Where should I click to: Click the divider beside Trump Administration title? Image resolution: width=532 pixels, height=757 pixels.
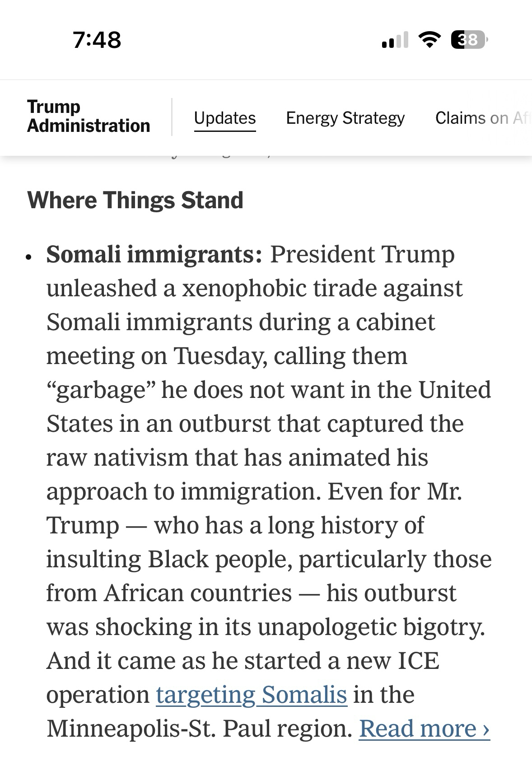[x=172, y=117]
